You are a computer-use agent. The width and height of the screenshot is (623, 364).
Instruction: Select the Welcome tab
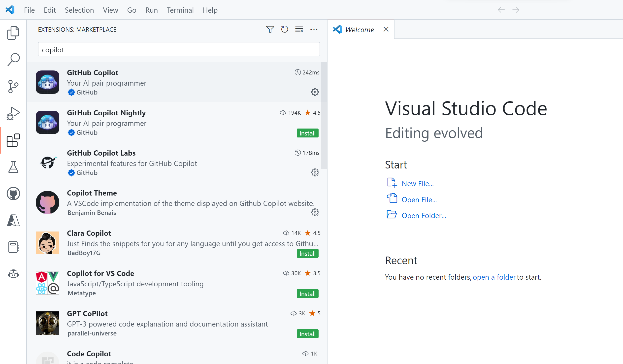coord(359,30)
